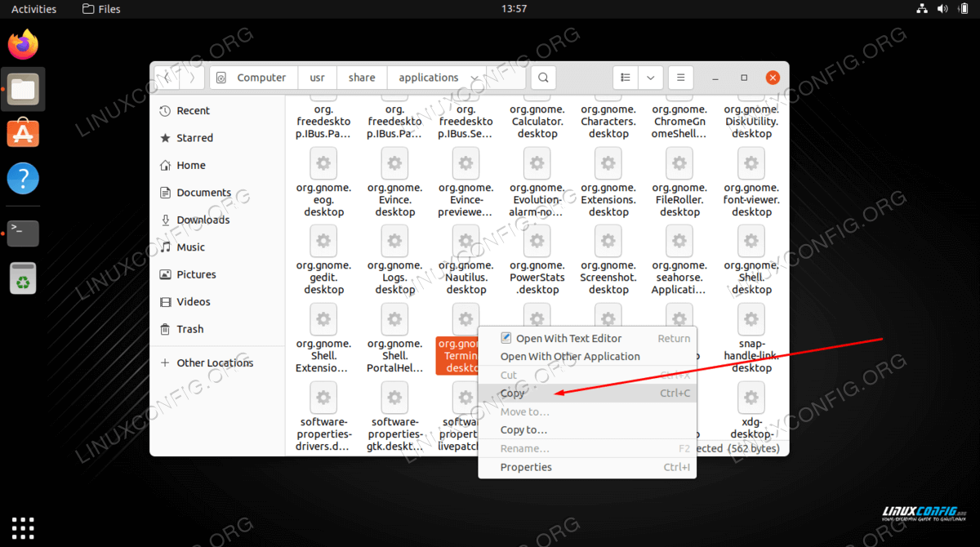
Task: Open Downloads in the sidebar
Action: pyautogui.click(x=218, y=220)
